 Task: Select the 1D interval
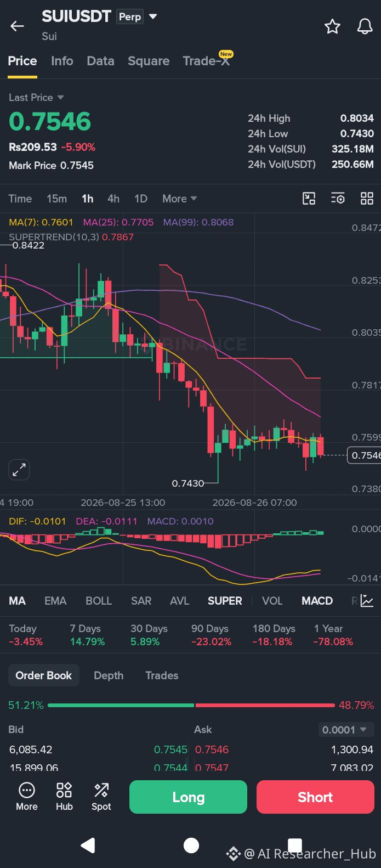point(141,199)
